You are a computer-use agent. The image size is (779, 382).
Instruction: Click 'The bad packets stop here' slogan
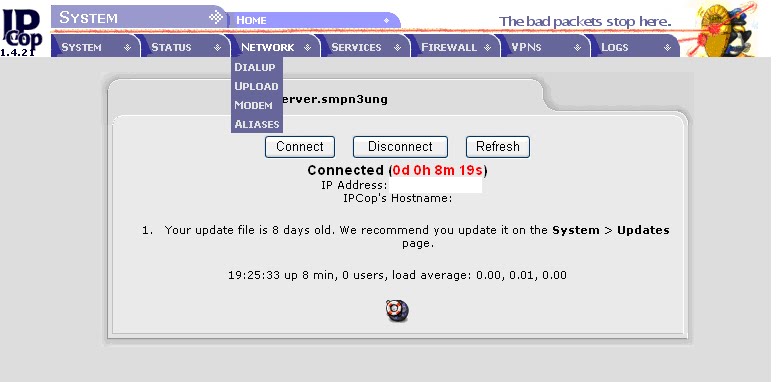tap(585, 21)
